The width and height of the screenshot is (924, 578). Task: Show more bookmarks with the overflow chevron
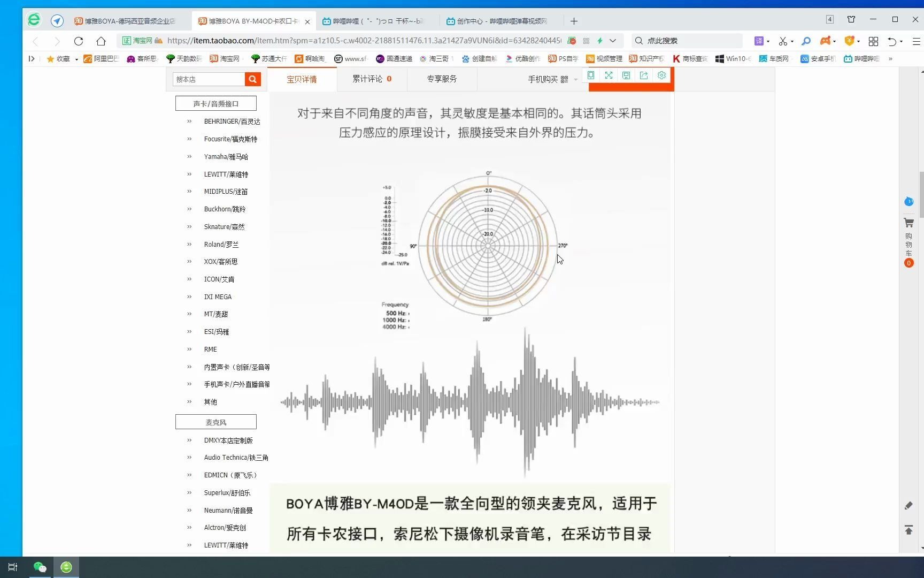(x=890, y=59)
